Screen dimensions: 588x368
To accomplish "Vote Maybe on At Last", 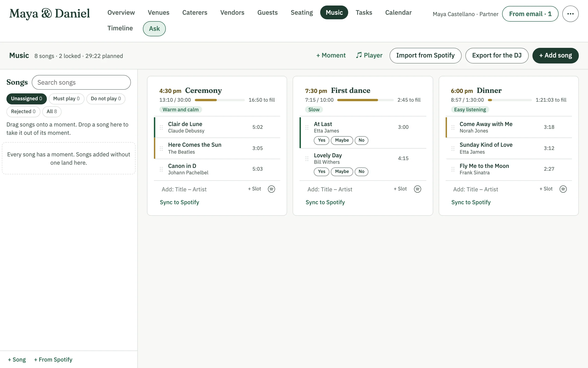I will tap(342, 141).
